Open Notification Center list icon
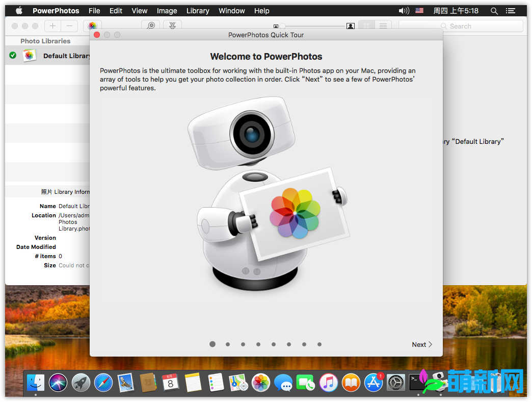The image size is (532, 402). [x=511, y=11]
